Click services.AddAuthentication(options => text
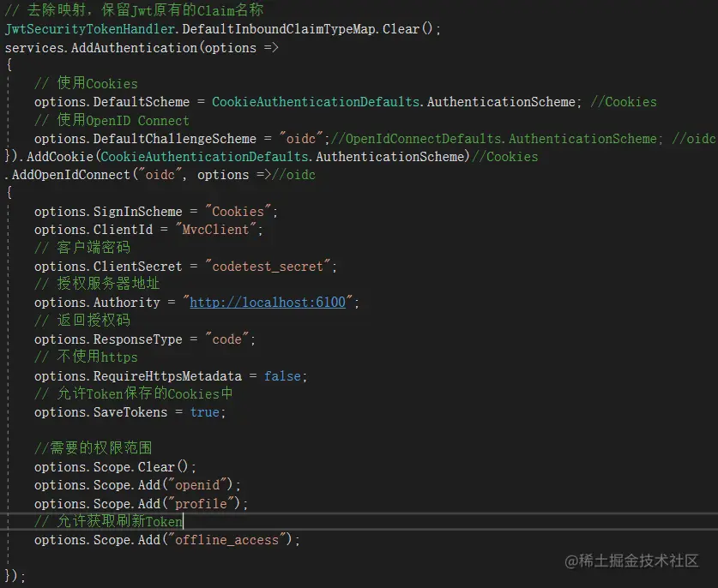This screenshot has height=588, width=718. tap(142, 48)
